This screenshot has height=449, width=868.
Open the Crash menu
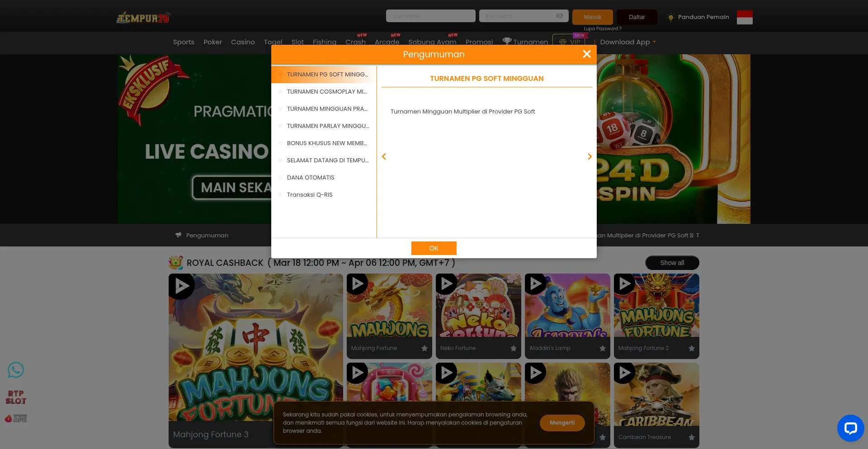click(x=355, y=42)
